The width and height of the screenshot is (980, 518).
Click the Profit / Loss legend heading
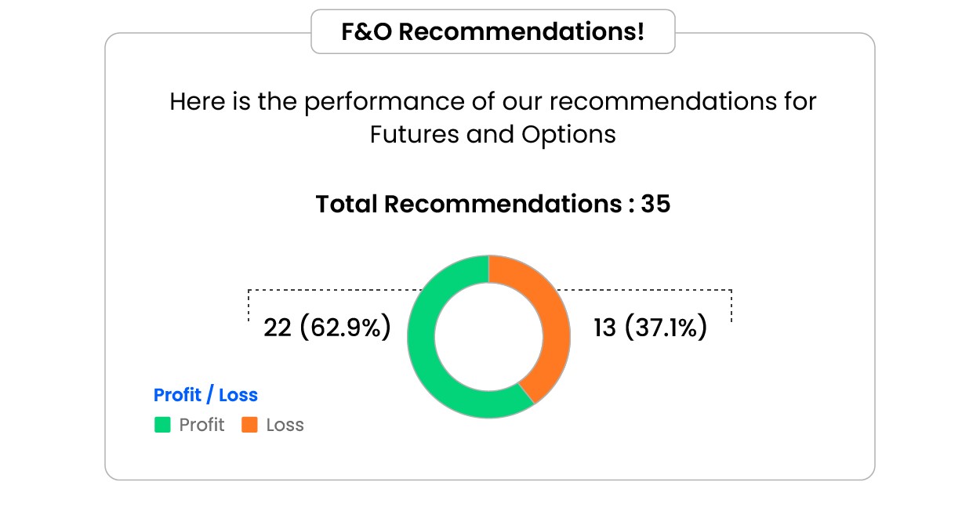point(205,395)
